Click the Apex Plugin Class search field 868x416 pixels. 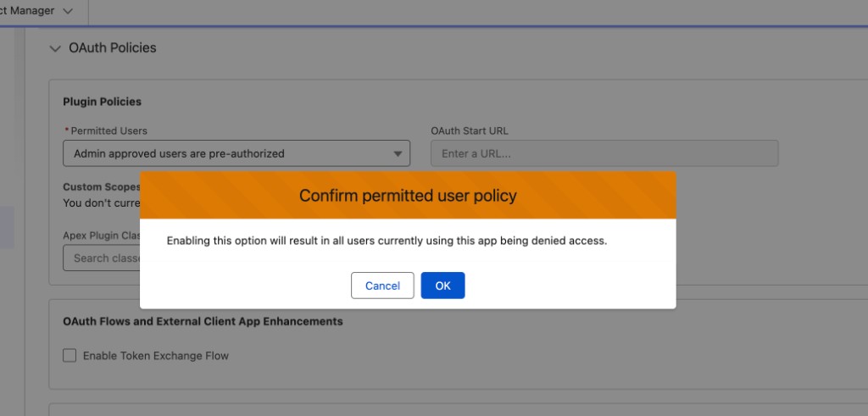click(x=102, y=258)
